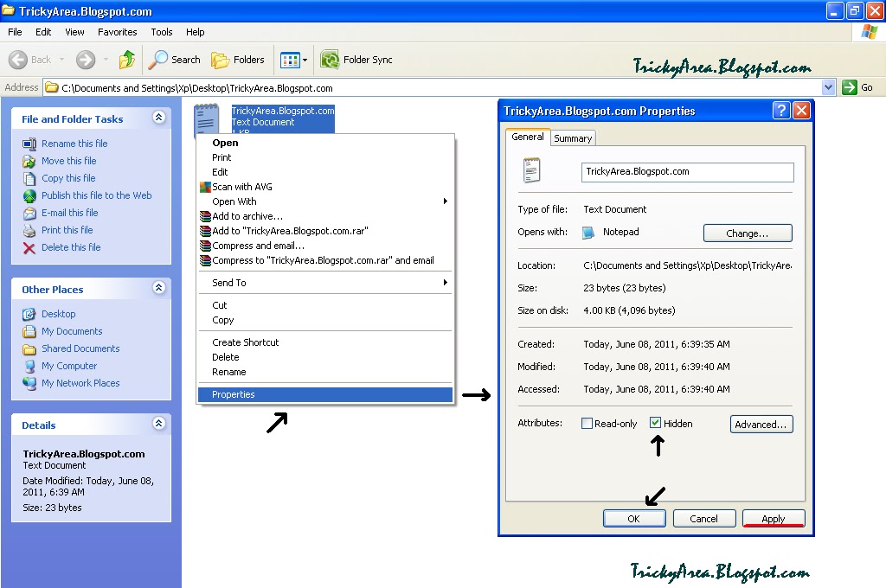Open the Back button history dropdown arrow
The width and height of the screenshot is (886, 588).
click(x=61, y=60)
